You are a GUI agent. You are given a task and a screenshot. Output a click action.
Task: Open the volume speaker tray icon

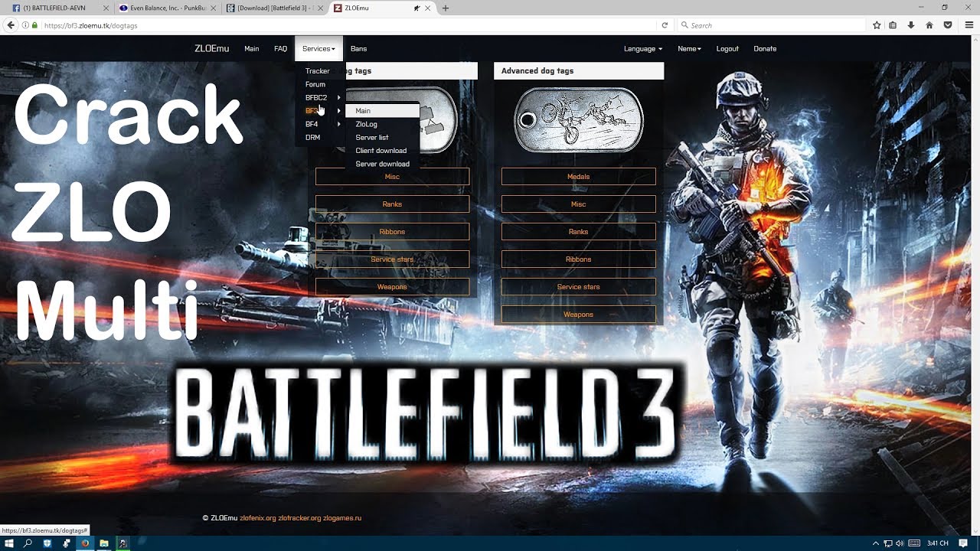click(900, 543)
